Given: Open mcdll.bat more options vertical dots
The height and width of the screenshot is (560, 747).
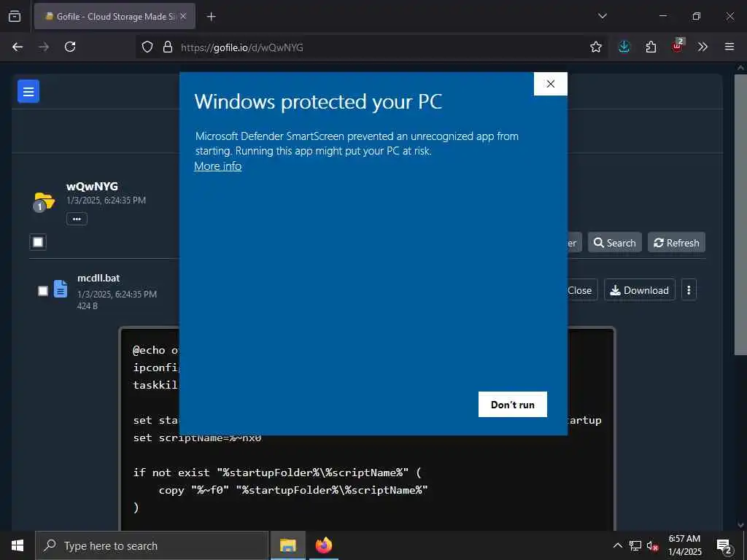Looking at the screenshot, I should tap(689, 290).
